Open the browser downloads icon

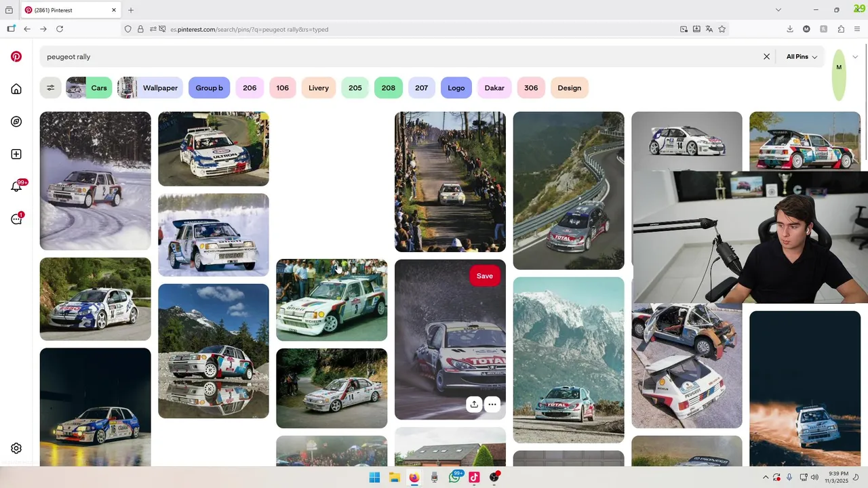click(x=790, y=29)
